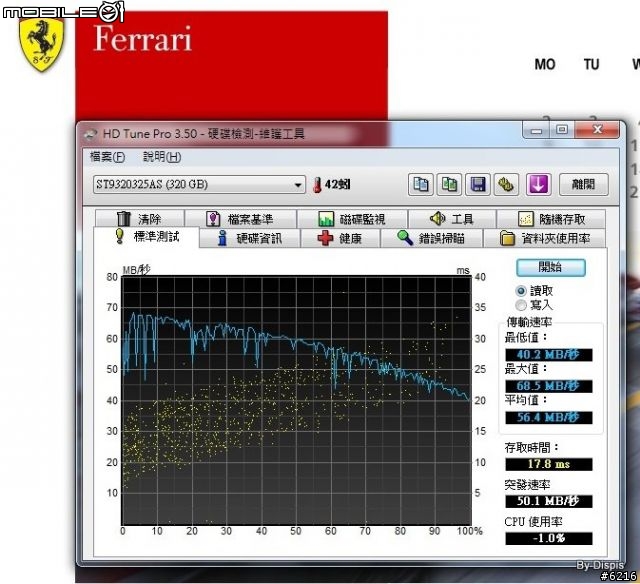Click the magnifier icon on 錯誤掃瞄 tab
The height and width of the screenshot is (584, 640).
[405, 238]
